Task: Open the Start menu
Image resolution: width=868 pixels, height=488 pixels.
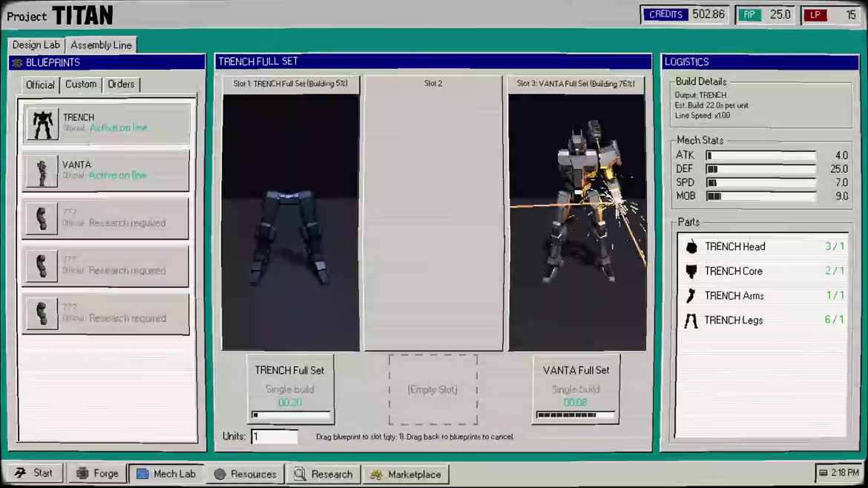Action: [x=33, y=473]
